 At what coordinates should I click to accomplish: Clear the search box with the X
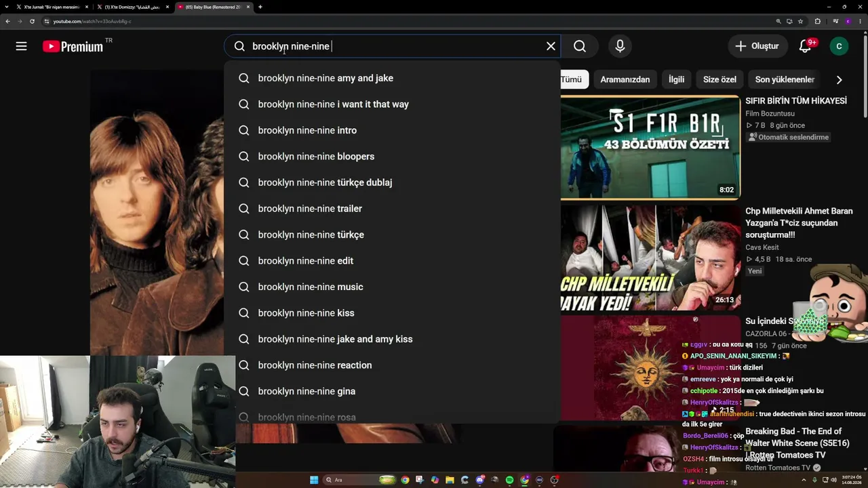(x=551, y=46)
